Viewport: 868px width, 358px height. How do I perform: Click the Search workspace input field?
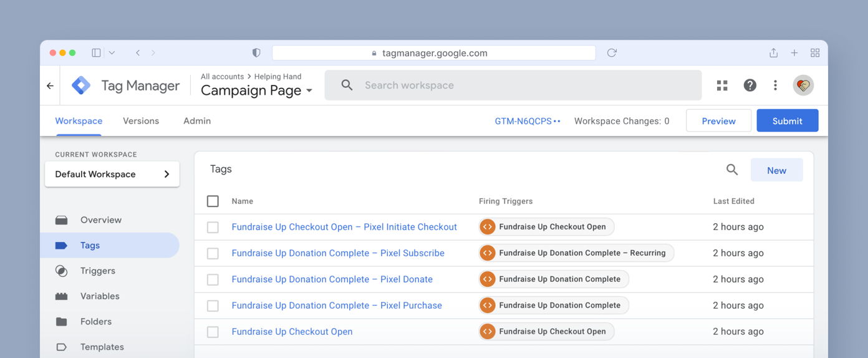coord(513,85)
